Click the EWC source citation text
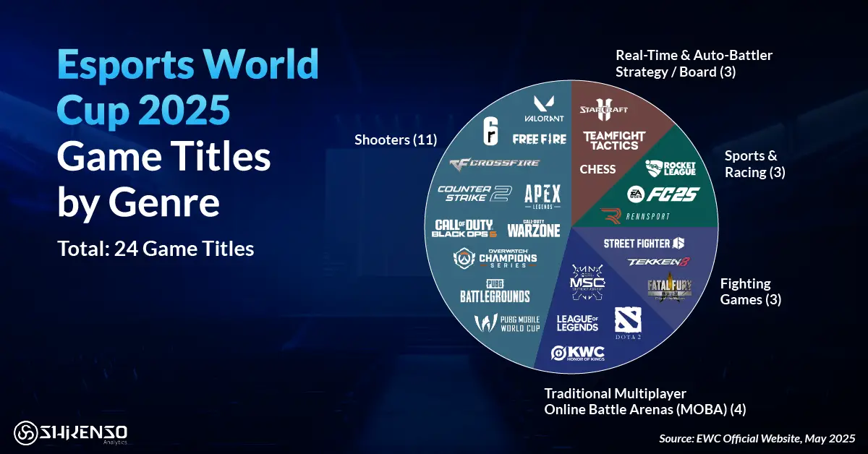The image size is (868, 454). pyautogui.click(x=756, y=438)
